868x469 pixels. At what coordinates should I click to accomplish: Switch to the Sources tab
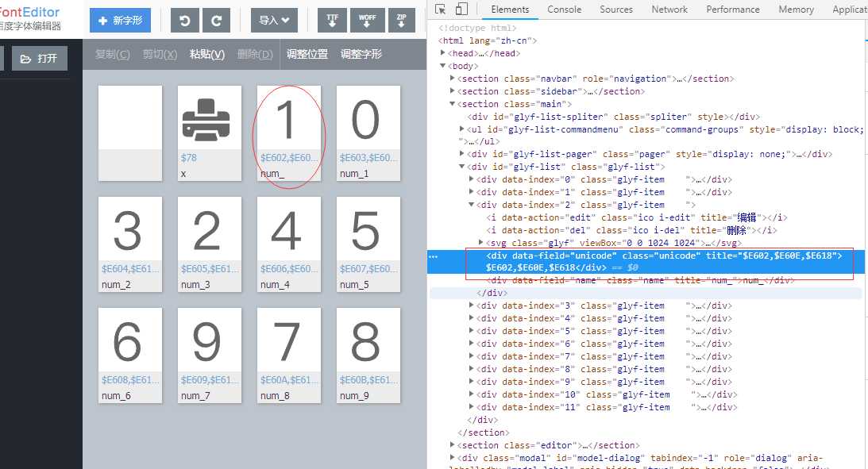tap(615, 10)
